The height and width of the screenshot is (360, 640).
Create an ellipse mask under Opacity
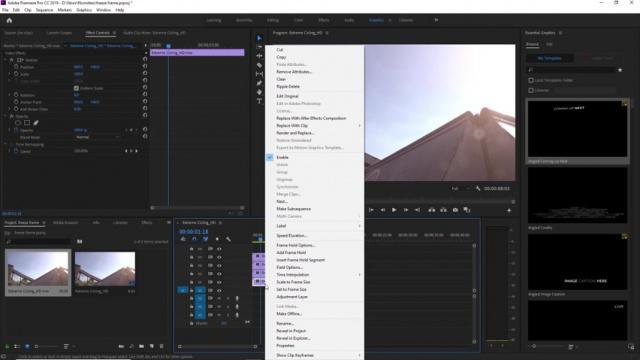coord(18,122)
